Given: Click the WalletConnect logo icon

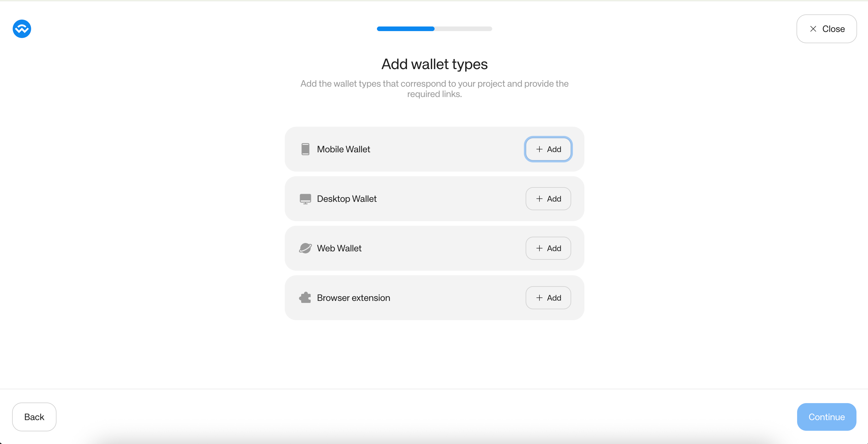Looking at the screenshot, I should coord(22,29).
